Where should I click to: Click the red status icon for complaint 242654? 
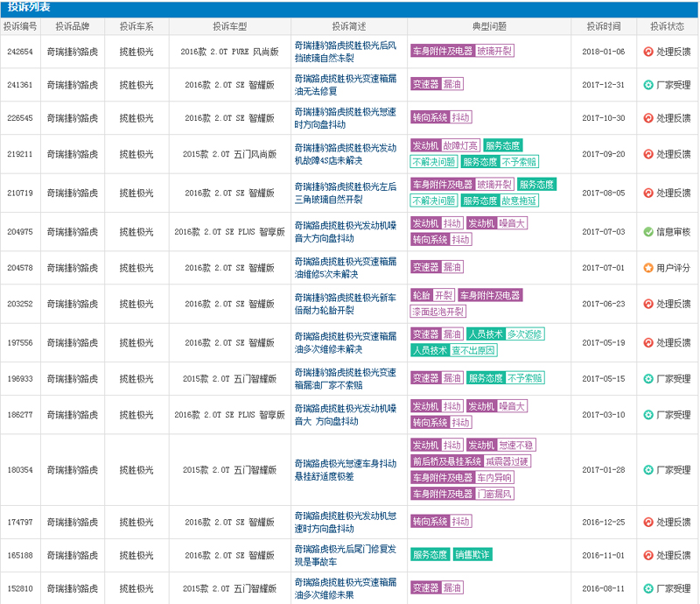[648, 52]
